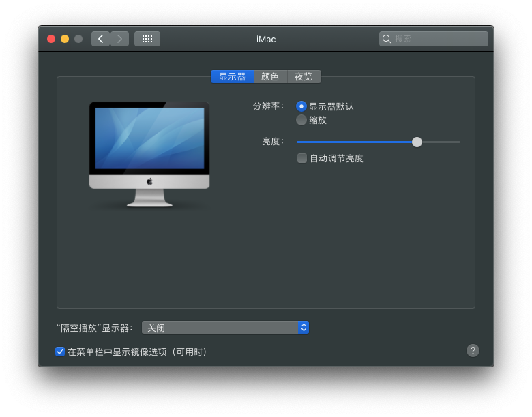Switch to the 显示器 tab

232,77
